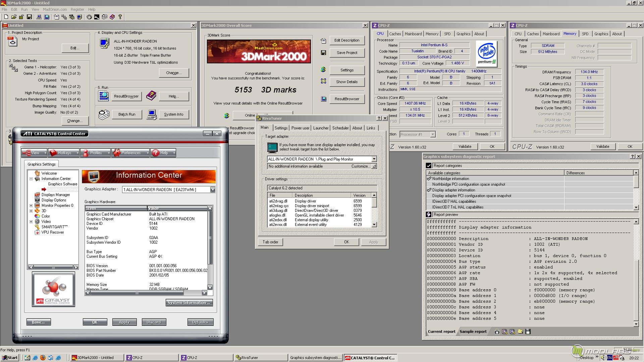
Task: Click 3DMark2000 MadOnion banner image
Action: pos(259,52)
